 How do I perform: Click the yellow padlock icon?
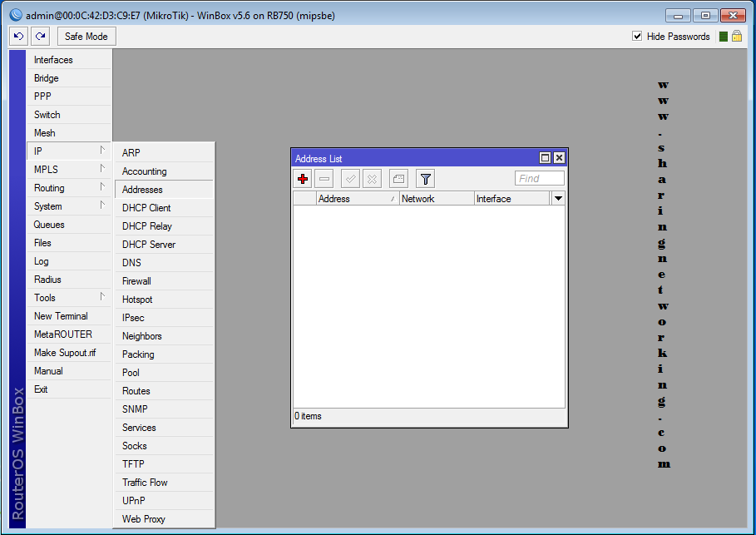click(x=737, y=36)
